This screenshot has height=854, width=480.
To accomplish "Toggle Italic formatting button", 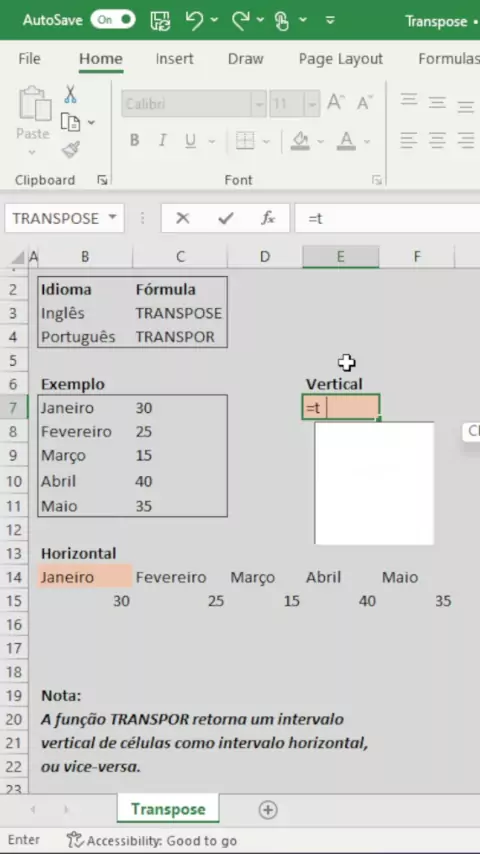I will tap(162, 141).
